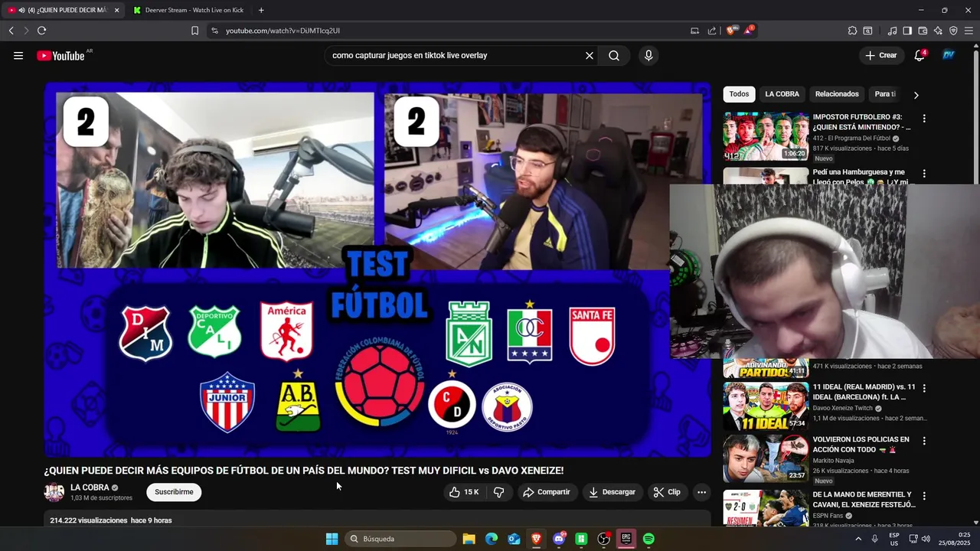
Task: Toggle the browser sidebar panel icon
Action: point(907,31)
